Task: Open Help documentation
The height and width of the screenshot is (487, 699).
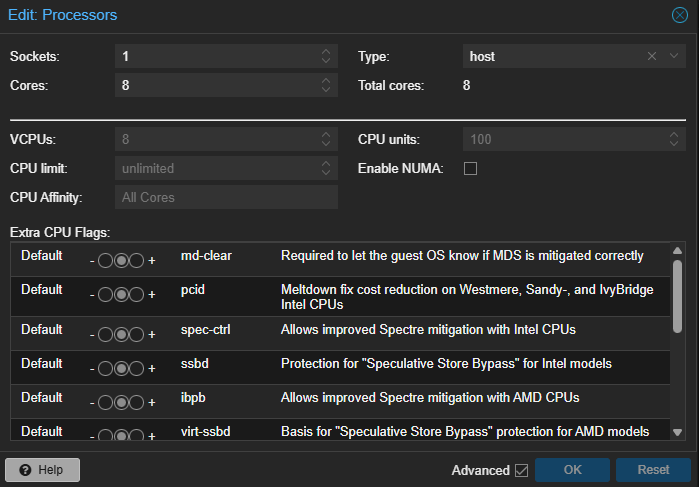Action: coord(42,470)
